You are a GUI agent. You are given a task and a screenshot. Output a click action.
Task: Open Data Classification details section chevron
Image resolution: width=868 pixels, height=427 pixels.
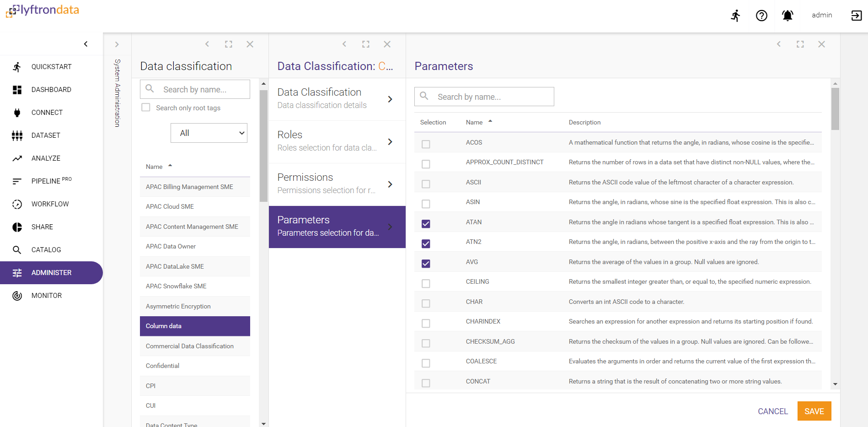390,99
